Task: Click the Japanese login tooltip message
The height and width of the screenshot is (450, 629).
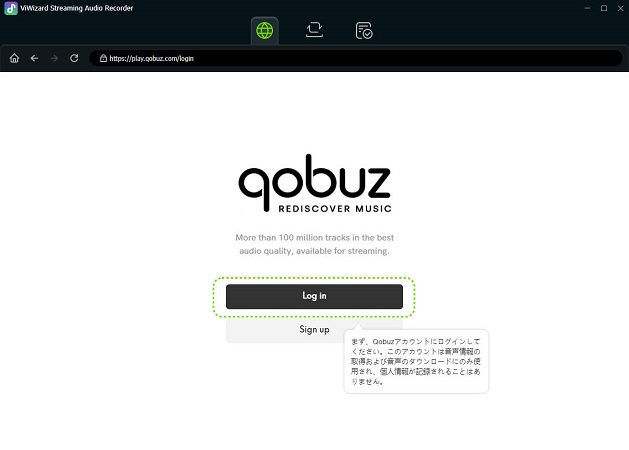Action: tap(416, 361)
